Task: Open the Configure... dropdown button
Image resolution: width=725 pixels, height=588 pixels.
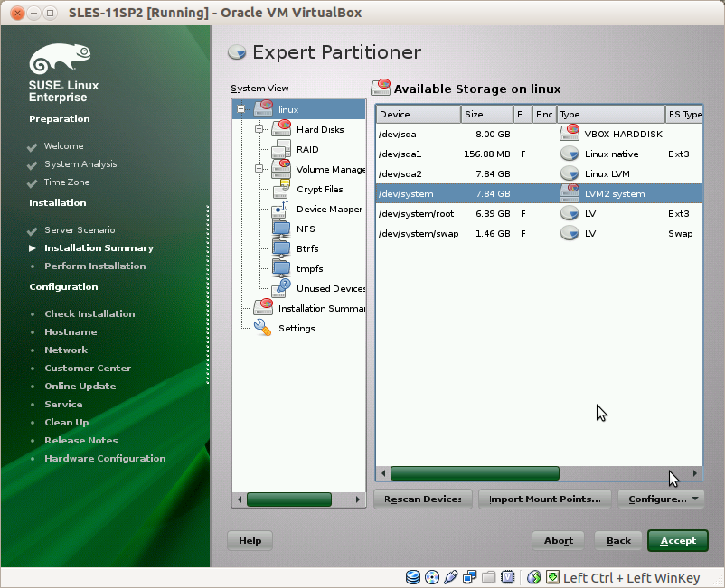Action: (x=661, y=499)
